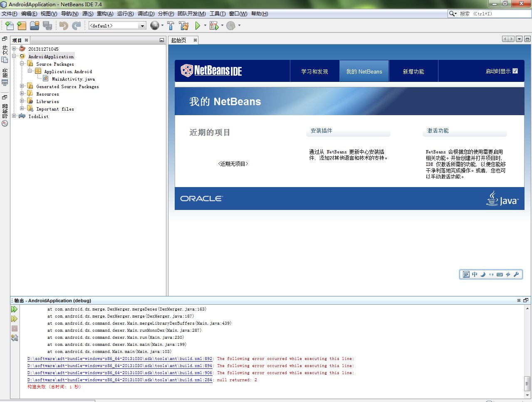Open Ant settings wrench icon in output
This screenshot has height=402, width=532.
pyautogui.click(x=15, y=338)
